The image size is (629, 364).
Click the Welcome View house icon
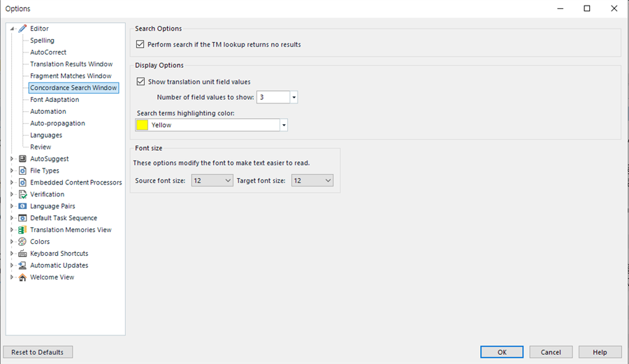coord(23,277)
